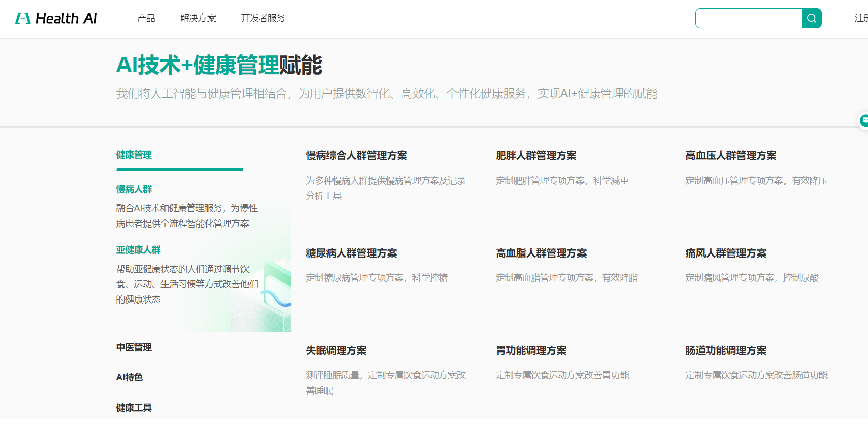Open 糖尿病人群管理方案

click(x=352, y=253)
